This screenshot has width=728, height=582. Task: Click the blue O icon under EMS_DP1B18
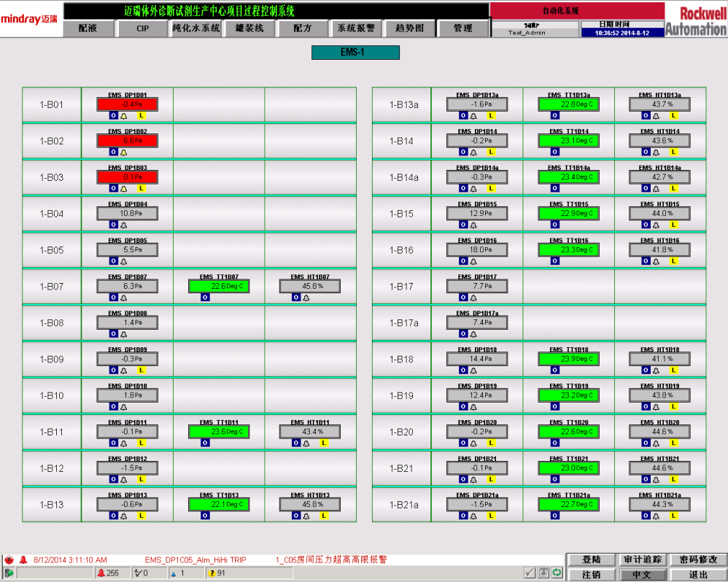click(x=463, y=370)
